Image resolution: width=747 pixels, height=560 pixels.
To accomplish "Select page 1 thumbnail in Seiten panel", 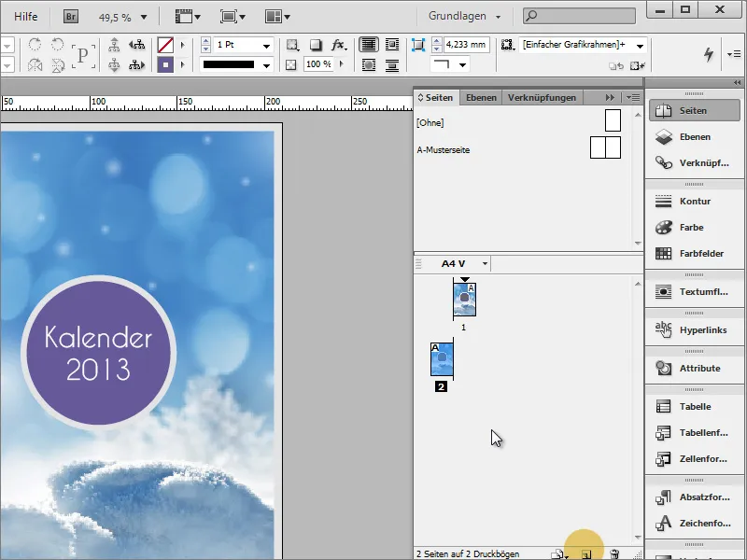I will click(464, 300).
